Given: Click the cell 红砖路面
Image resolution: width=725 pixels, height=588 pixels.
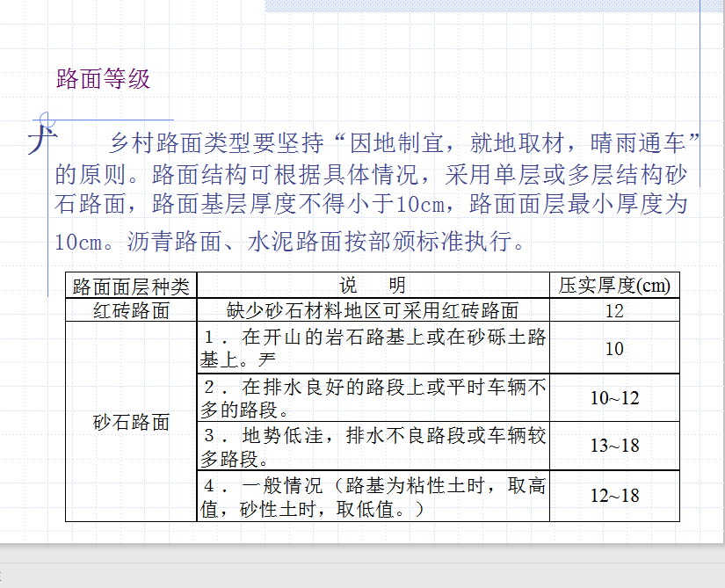Looking at the screenshot, I should click(x=131, y=310).
